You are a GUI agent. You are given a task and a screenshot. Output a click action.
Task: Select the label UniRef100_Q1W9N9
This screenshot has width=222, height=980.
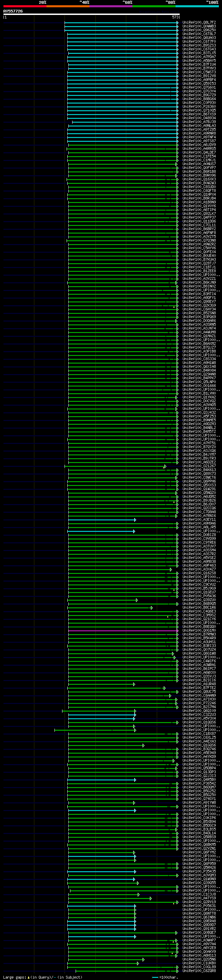[199, 879]
